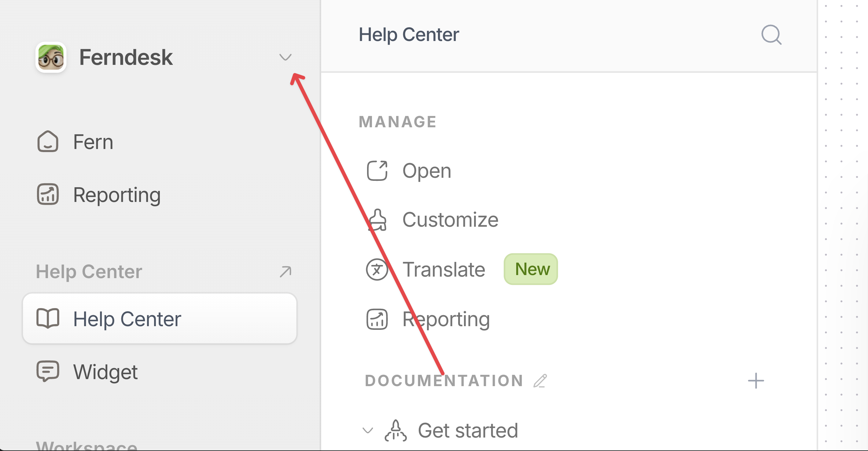Open Reporting from the left sidebar
868x451 pixels.
tap(116, 195)
